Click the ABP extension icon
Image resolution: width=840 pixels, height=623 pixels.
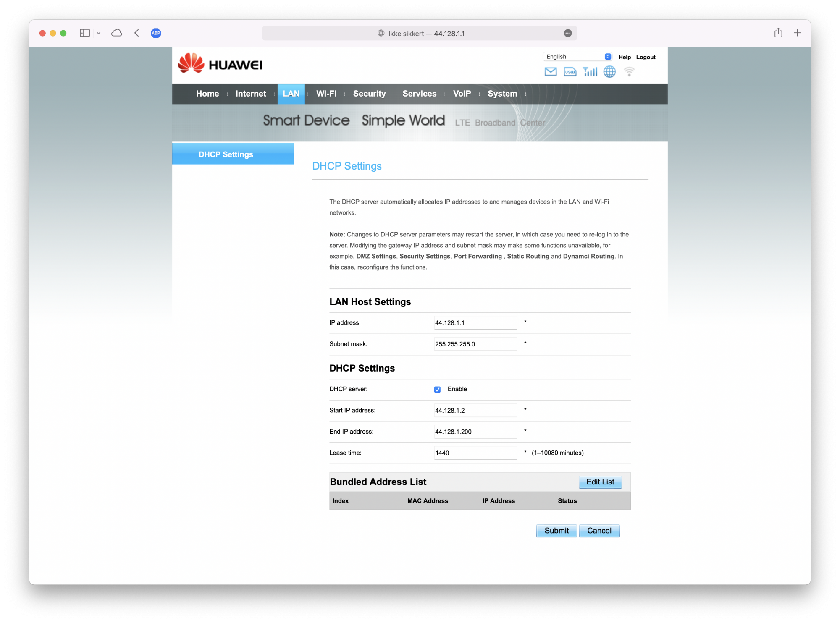point(156,33)
